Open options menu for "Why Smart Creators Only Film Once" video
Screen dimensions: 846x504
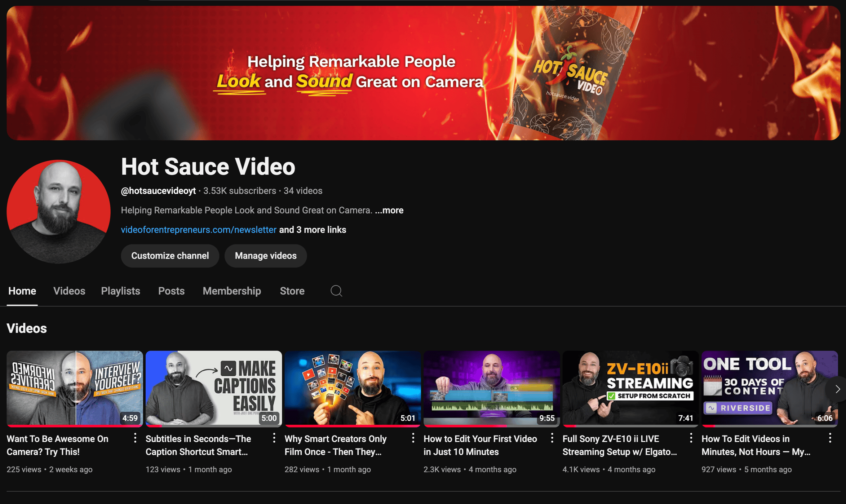pyautogui.click(x=413, y=438)
